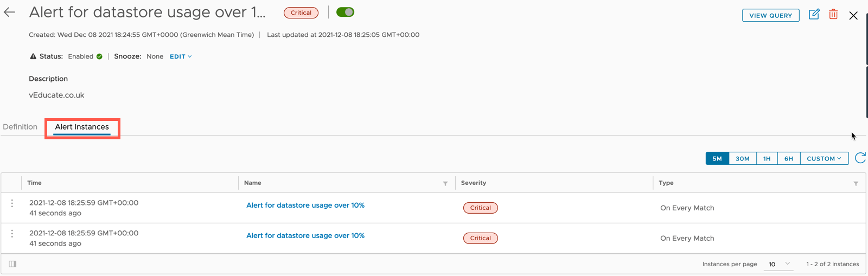The height and width of the screenshot is (276, 868).
Task: Select the Alert Instances tab
Action: click(82, 127)
